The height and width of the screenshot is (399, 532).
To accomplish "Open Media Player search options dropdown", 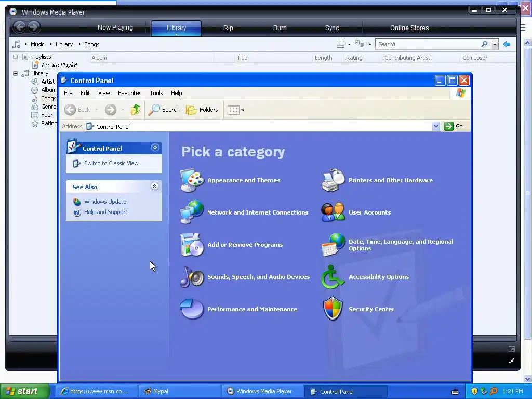I will point(495,45).
